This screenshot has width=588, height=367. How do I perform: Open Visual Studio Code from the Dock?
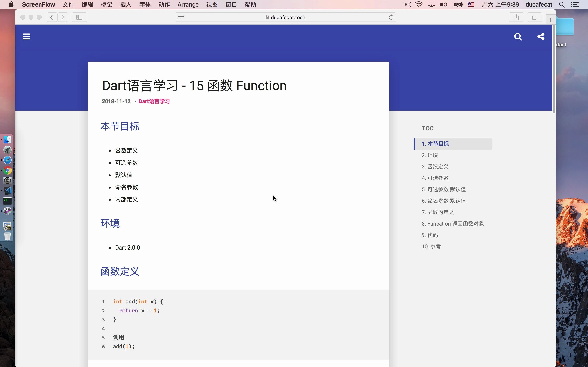tap(8, 191)
